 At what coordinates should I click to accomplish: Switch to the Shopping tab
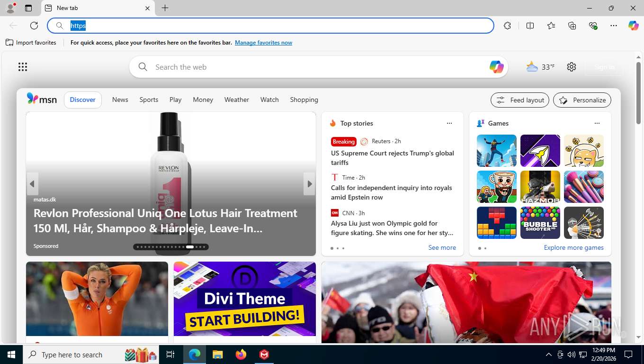304,100
